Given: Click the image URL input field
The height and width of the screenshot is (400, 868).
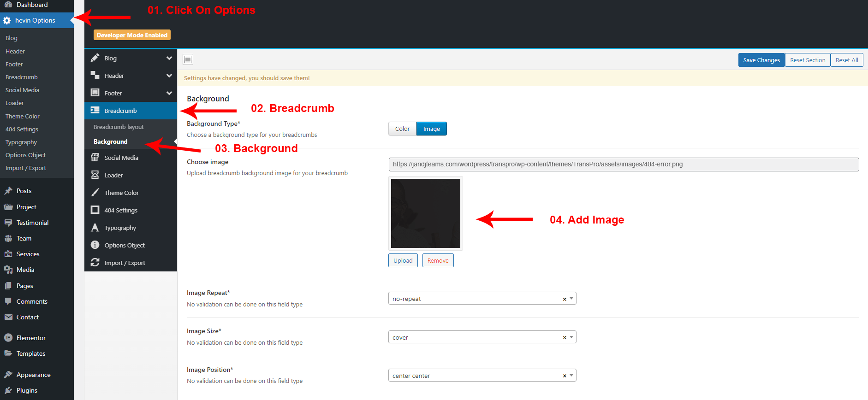Looking at the screenshot, I should (624, 165).
